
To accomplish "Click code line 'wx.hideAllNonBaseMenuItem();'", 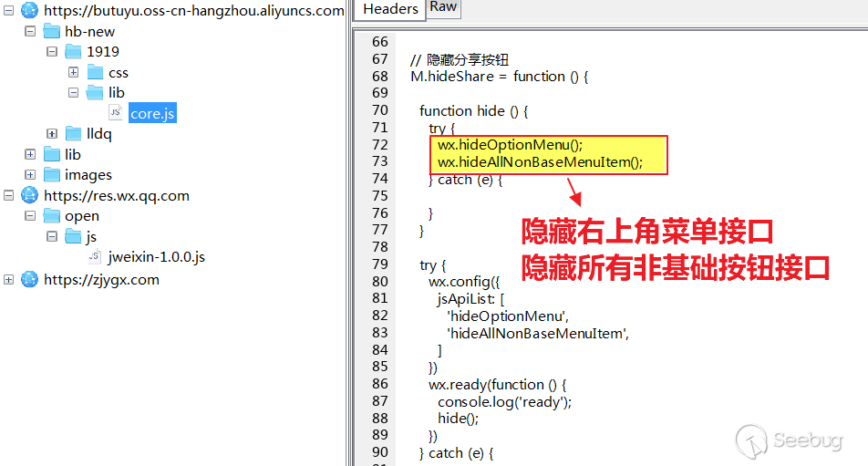I will click(541, 162).
